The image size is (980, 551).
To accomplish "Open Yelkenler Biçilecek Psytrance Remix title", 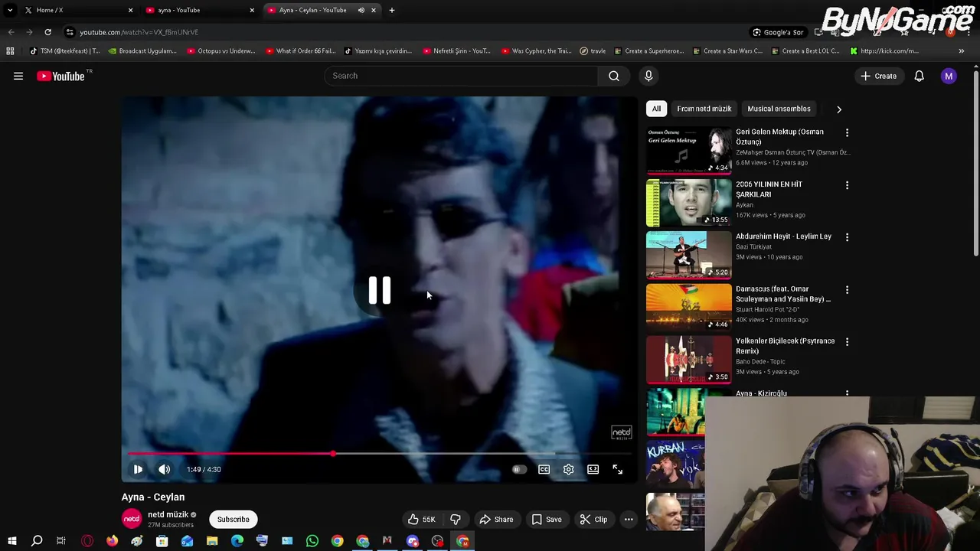I will [x=785, y=346].
